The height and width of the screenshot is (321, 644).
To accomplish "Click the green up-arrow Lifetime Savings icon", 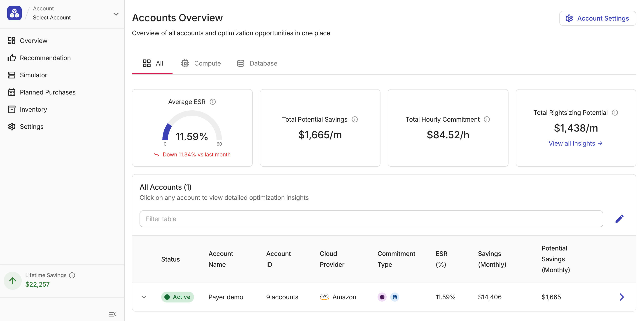I will pos(12,281).
